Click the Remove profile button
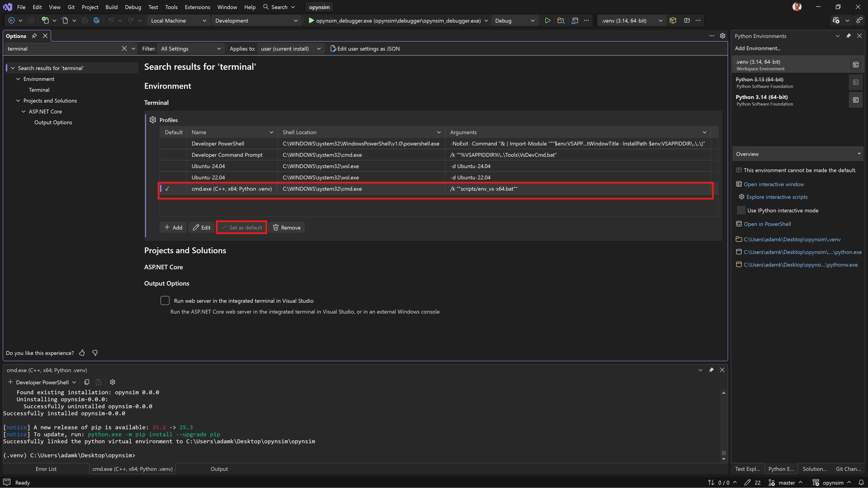 click(x=287, y=227)
